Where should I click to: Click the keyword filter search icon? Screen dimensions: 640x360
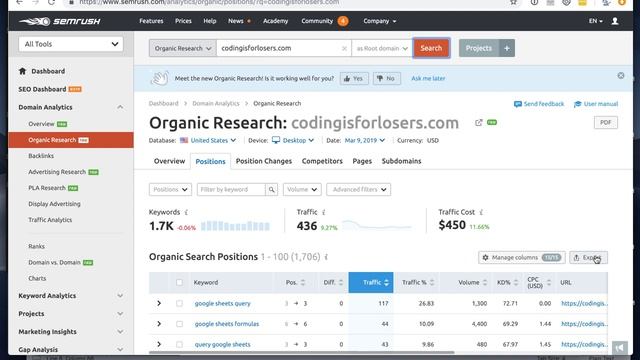(271, 189)
